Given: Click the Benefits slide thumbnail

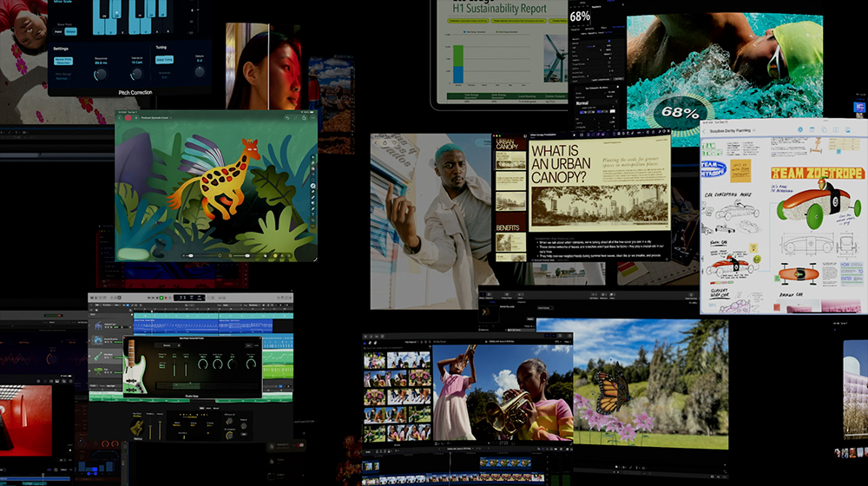Looking at the screenshot, I should tap(510, 243).
